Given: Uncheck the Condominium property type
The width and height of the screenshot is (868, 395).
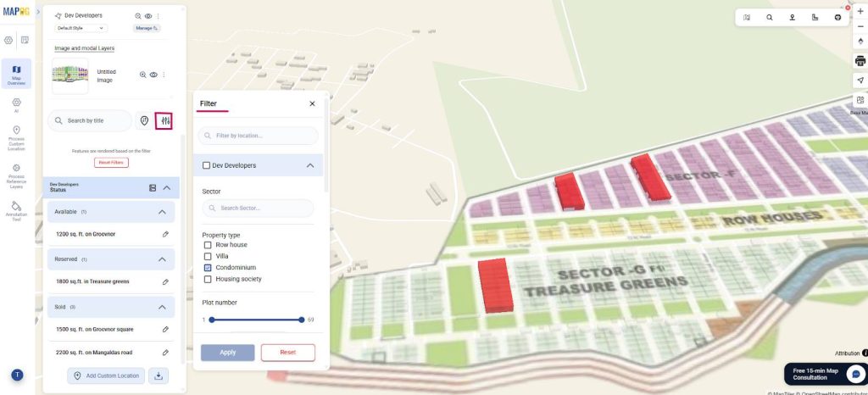Looking at the screenshot, I should coord(208,268).
